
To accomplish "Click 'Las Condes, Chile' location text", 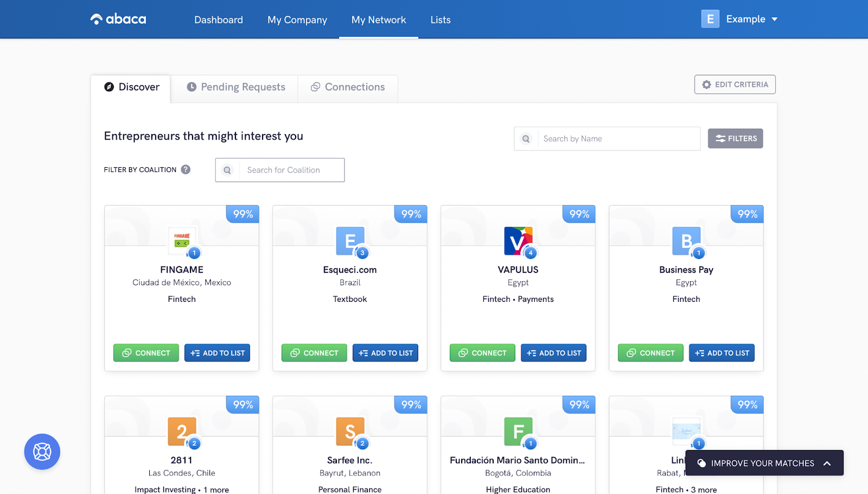I will (182, 473).
